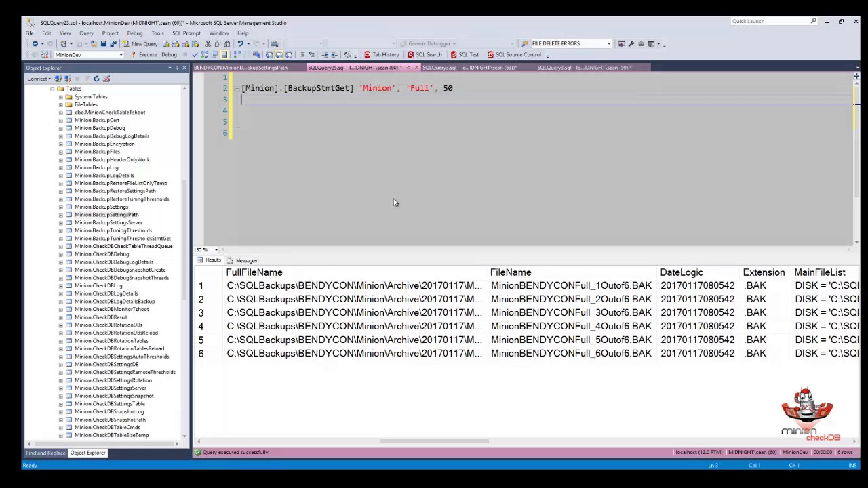The width and height of the screenshot is (868, 488).
Task: Switch to the BENDYCON.MinionD...ckupSettingsPath tab
Action: coord(241,68)
